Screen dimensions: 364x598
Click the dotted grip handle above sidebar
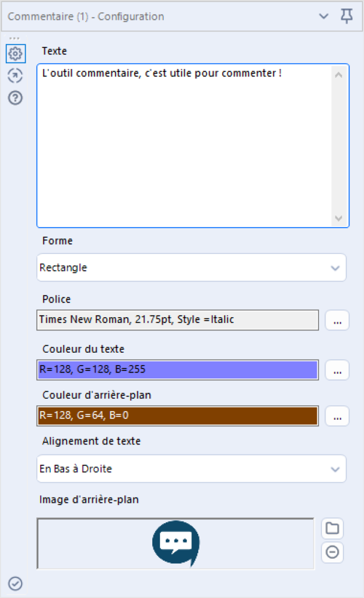[x=14, y=39]
